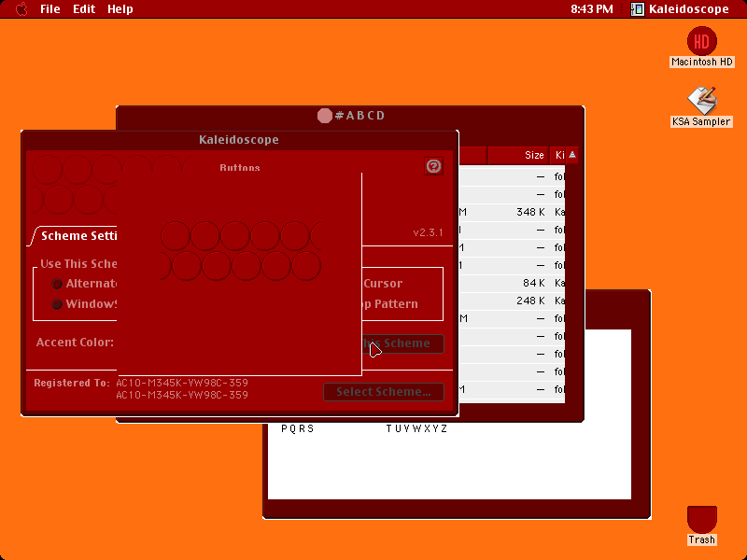747x560 pixels.
Task: Click the v2.3.1 version label
Action: click(x=428, y=232)
